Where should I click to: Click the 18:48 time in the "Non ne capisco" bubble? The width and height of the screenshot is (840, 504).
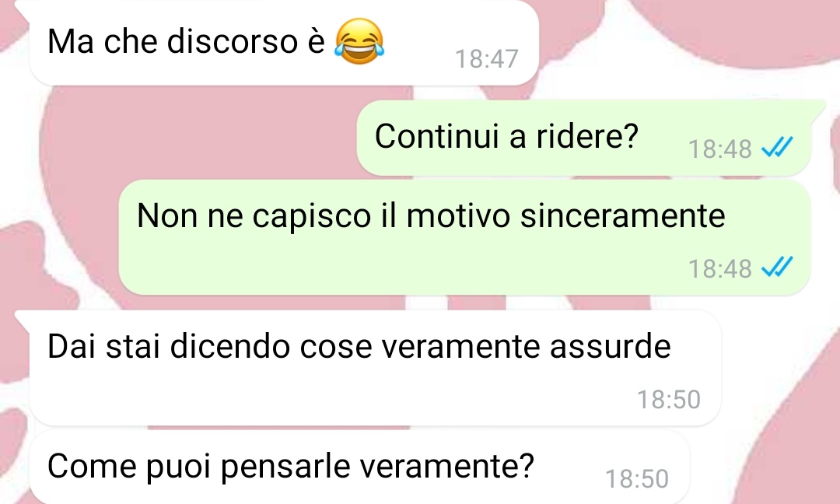point(719,269)
